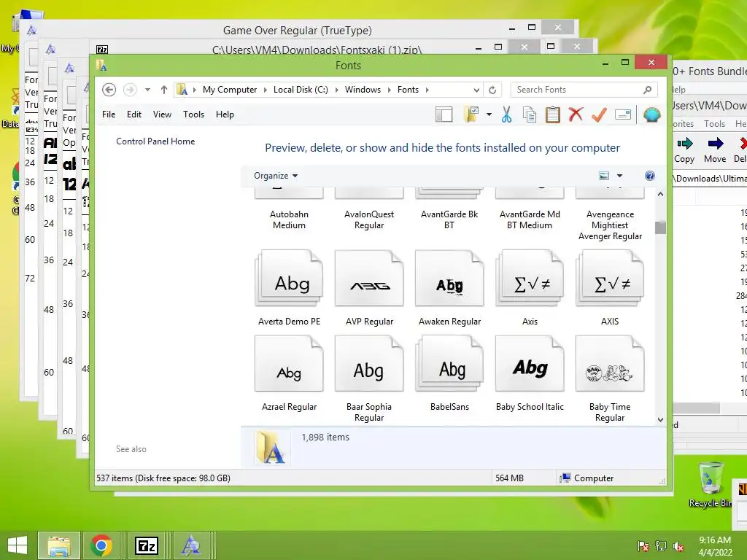Viewport: 747px width, 560px height.
Task: Click the red X Delete icon
Action: tap(576, 114)
